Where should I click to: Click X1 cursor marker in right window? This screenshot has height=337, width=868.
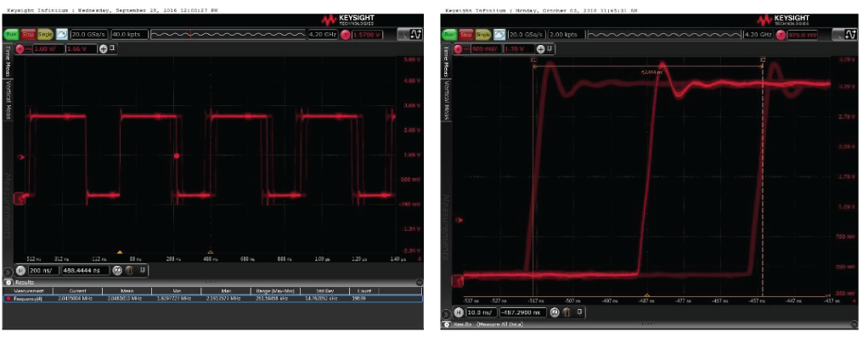[x=533, y=59]
